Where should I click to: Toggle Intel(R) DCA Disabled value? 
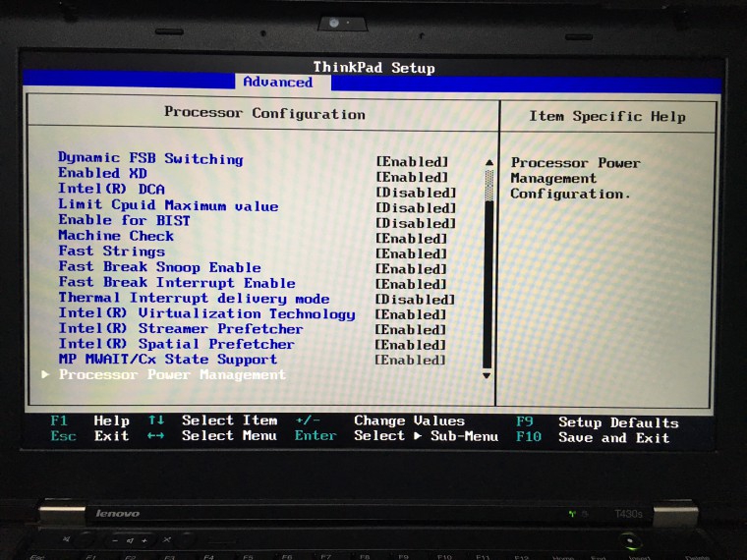pos(416,193)
